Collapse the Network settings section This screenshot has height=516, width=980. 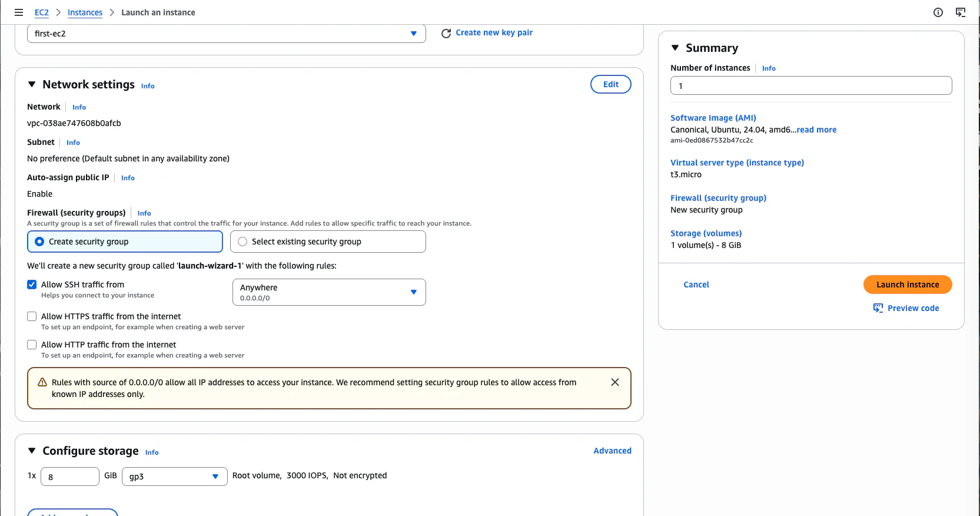(32, 85)
